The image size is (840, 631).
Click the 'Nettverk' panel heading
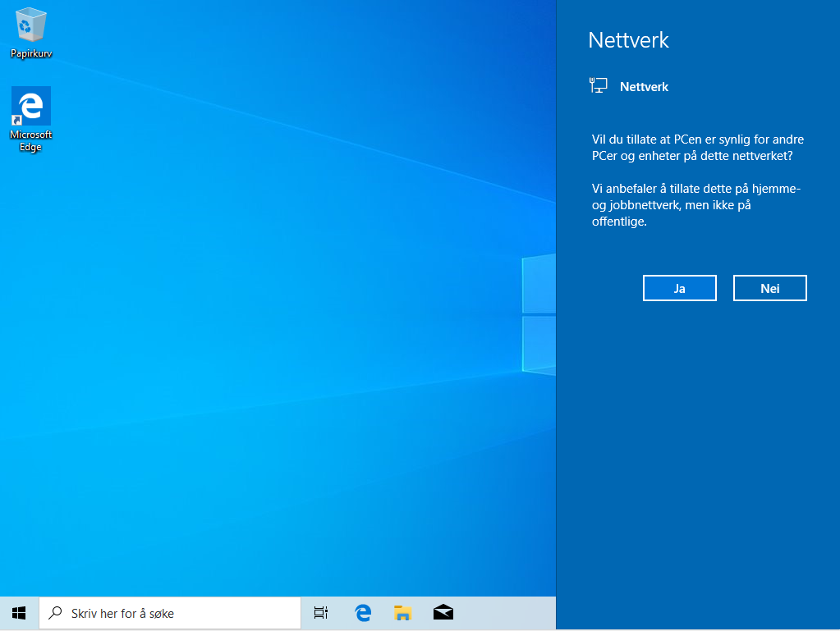628,40
